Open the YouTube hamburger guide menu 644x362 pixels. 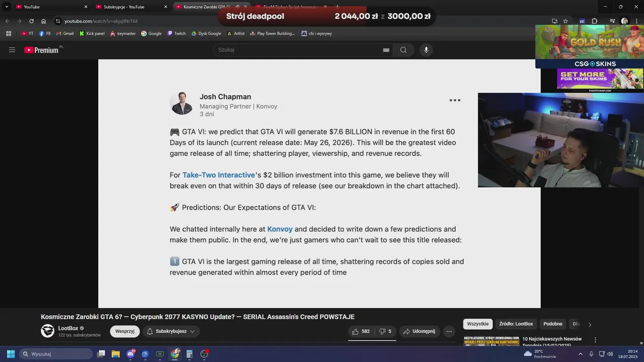point(12,50)
